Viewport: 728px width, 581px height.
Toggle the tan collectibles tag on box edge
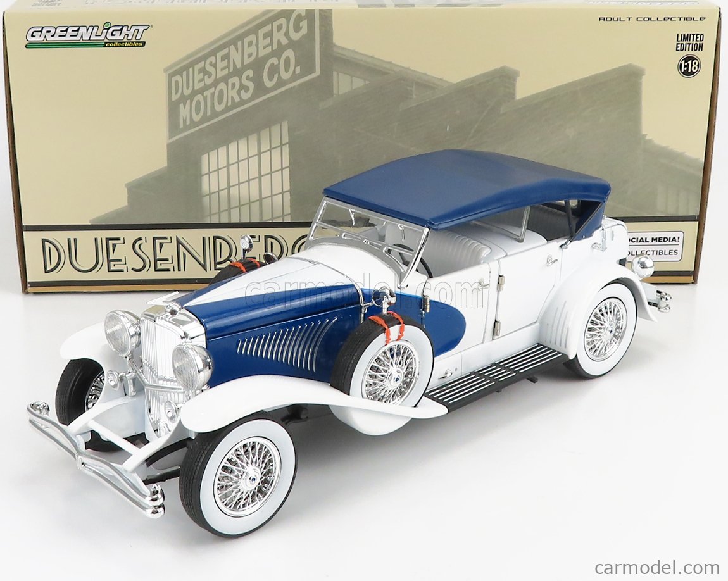(x=652, y=253)
